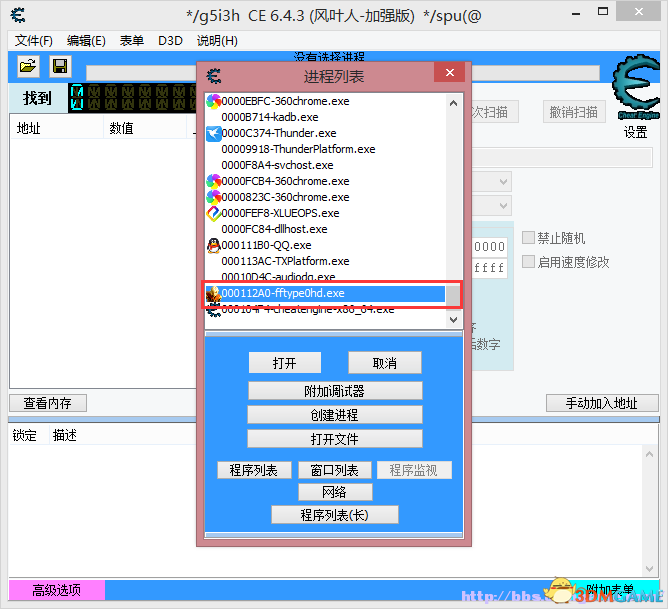Click the address list scrollbar up arrow
This screenshot has height=609, width=668.
[x=649, y=454]
